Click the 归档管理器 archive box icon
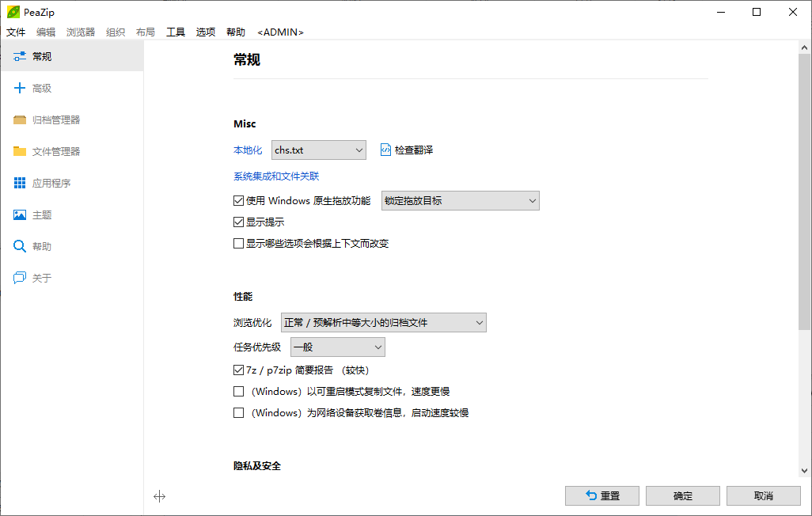 pos(20,120)
